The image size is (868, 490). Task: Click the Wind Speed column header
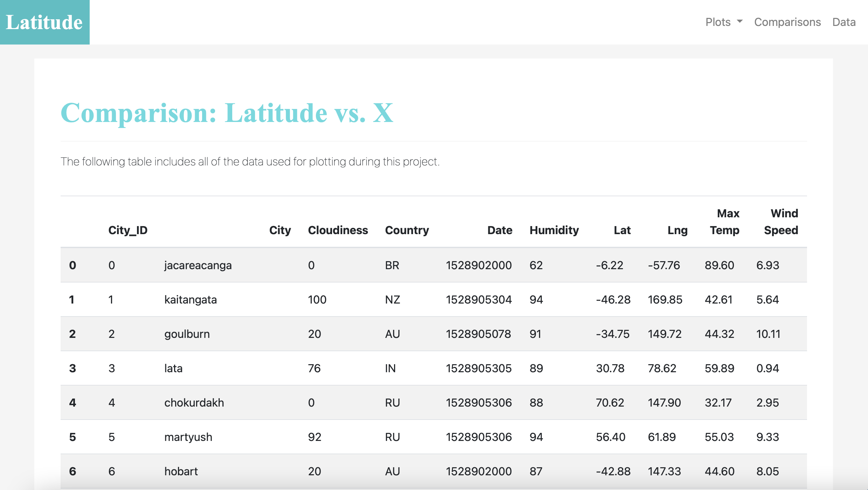[781, 222]
